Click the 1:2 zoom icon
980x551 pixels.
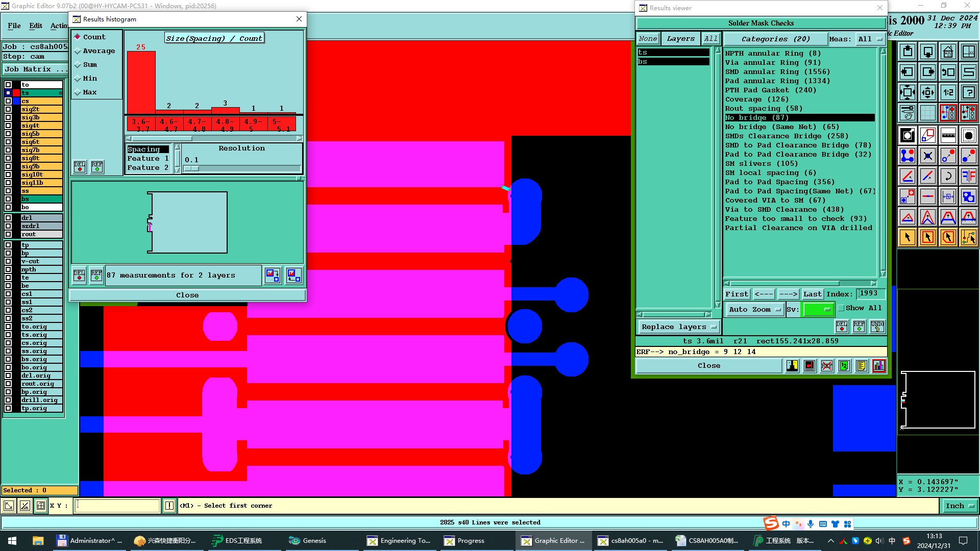tap(948, 92)
